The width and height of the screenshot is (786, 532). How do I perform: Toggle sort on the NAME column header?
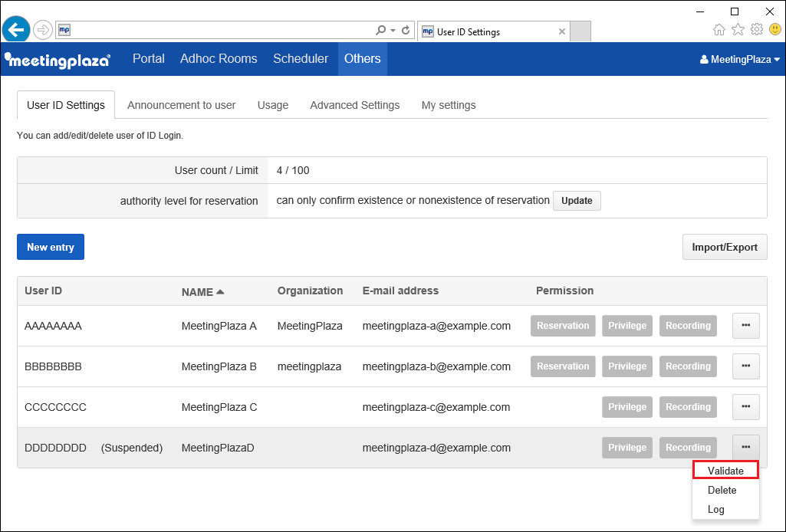[202, 292]
